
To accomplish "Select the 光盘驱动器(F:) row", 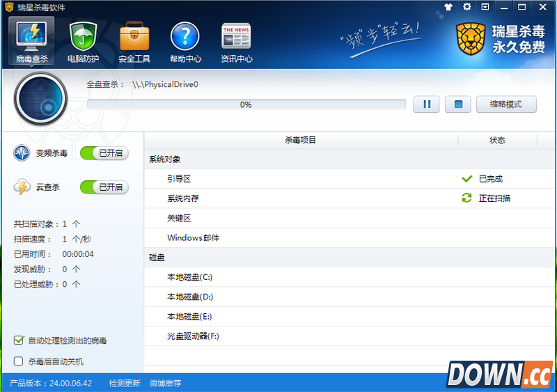I will coord(350,336).
